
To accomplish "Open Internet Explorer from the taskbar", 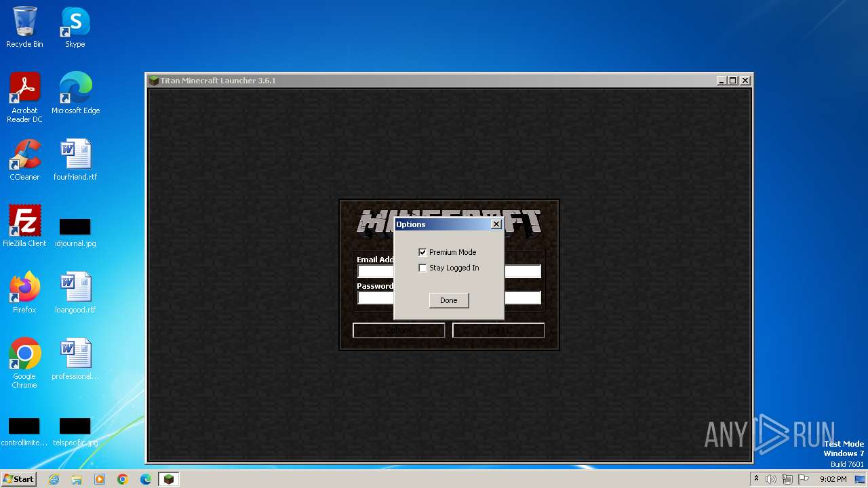I will tap(54, 479).
